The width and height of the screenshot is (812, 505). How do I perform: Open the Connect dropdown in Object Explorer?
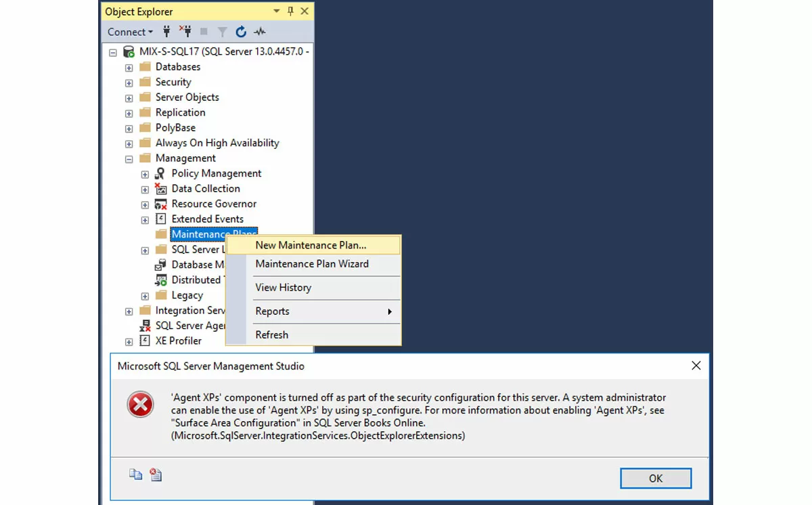[130, 32]
